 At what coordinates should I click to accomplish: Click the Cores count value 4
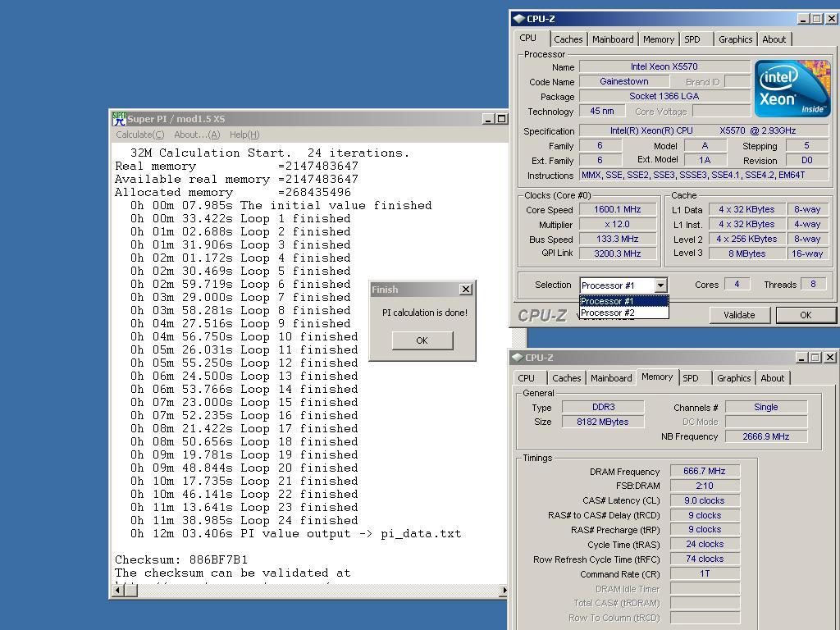[x=737, y=285]
